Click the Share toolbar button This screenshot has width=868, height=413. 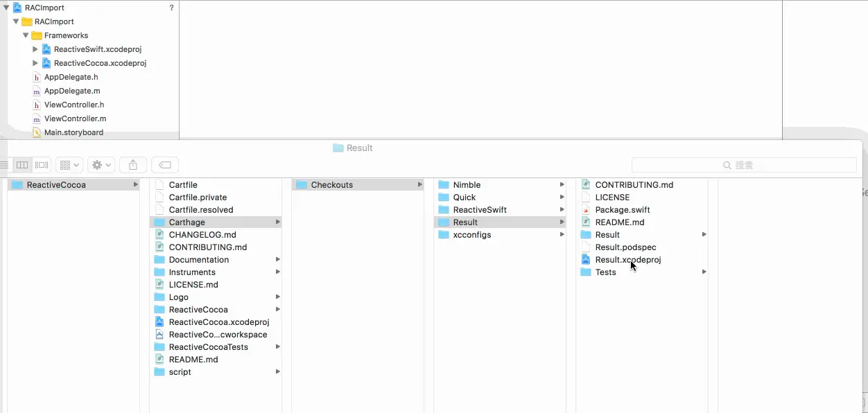133,165
